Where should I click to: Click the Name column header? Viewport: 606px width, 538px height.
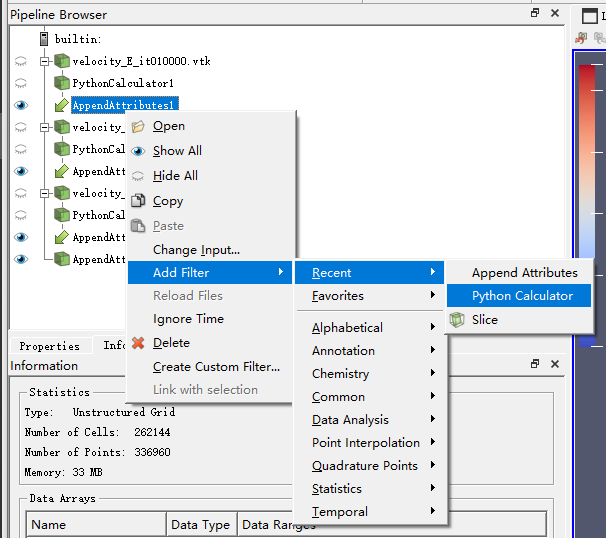(96, 524)
